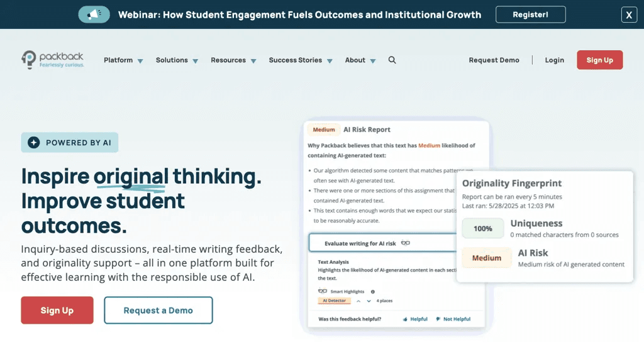Click the thumbs-up Helpful icon
This screenshot has height=362, width=644.
point(405,319)
